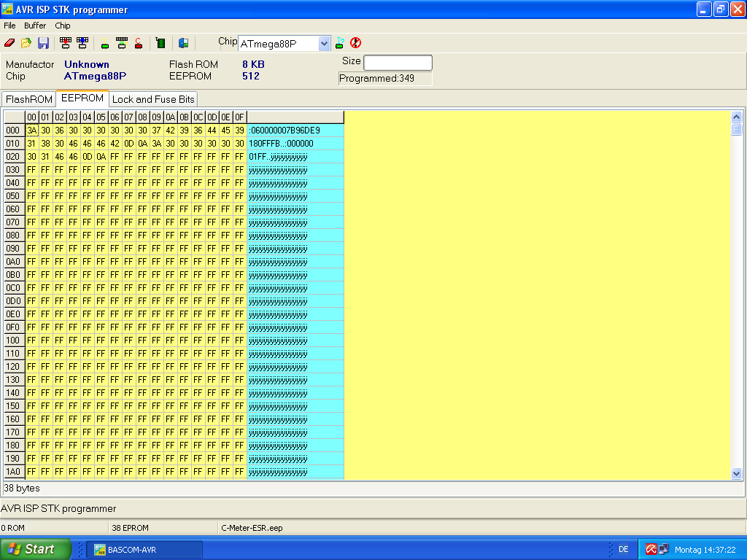Click the ATmega88P chip name label
This screenshot has width=747, height=560.
click(x=96, y=76)
